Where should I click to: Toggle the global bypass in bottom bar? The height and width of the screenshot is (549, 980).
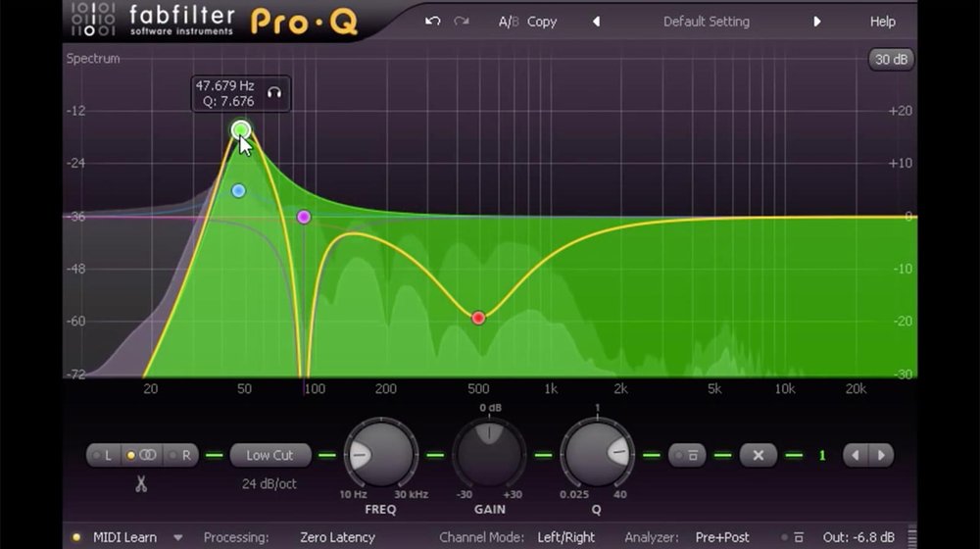click(x=793, y=537)
